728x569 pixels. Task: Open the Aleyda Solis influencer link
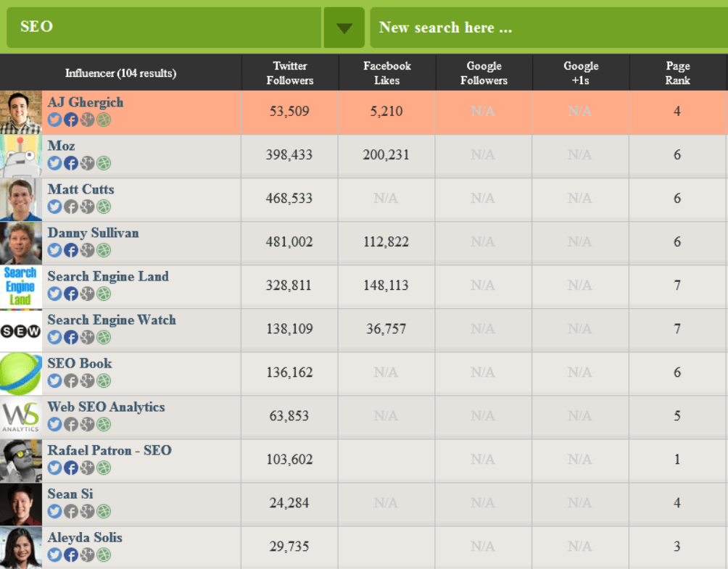pos(85,537)
